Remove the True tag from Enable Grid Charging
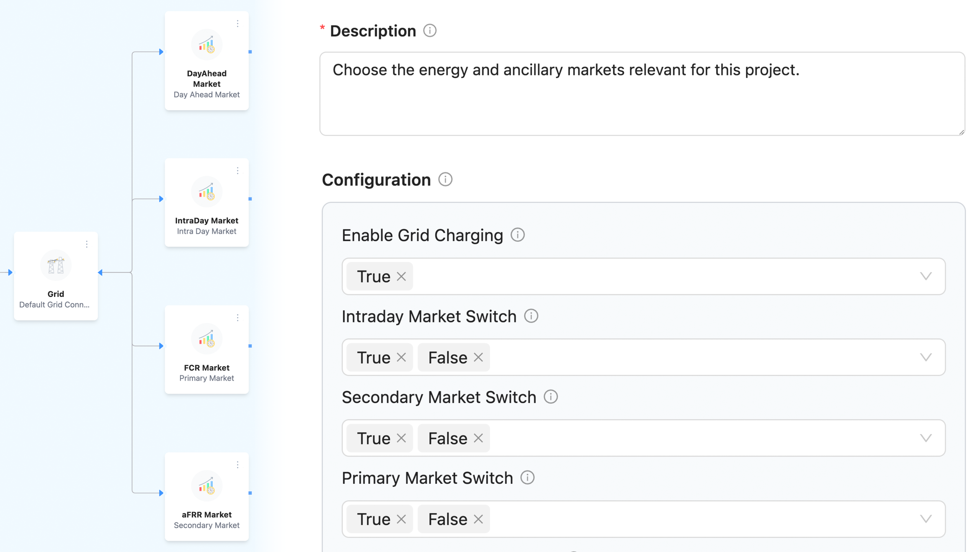The image size is (980, 552). 401,276
